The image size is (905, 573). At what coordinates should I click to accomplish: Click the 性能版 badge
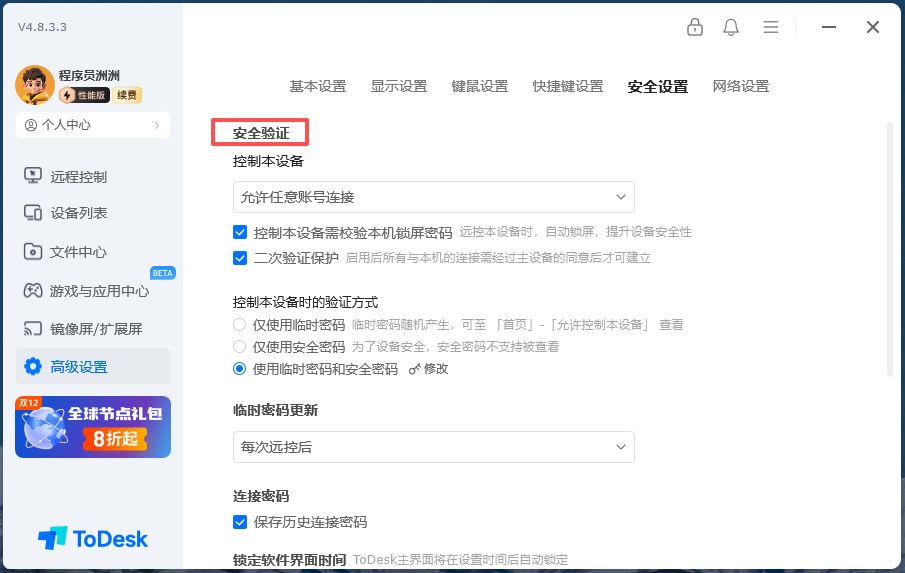[x=85, y=95]
